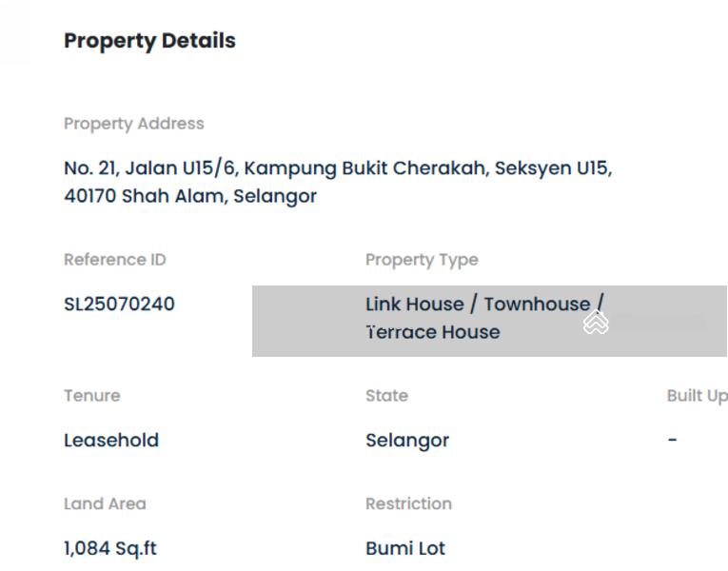Click the State label
728x571 pixels.
pyautogui.click(x=386, y=396)
